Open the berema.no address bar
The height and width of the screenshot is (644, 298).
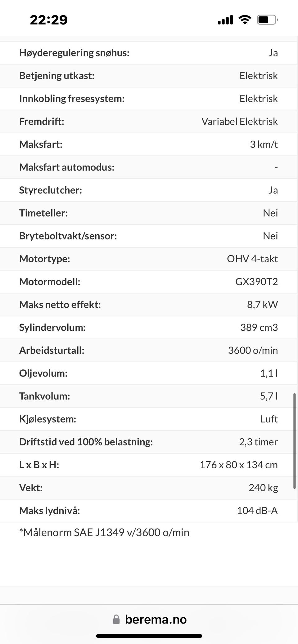(156, 620)
